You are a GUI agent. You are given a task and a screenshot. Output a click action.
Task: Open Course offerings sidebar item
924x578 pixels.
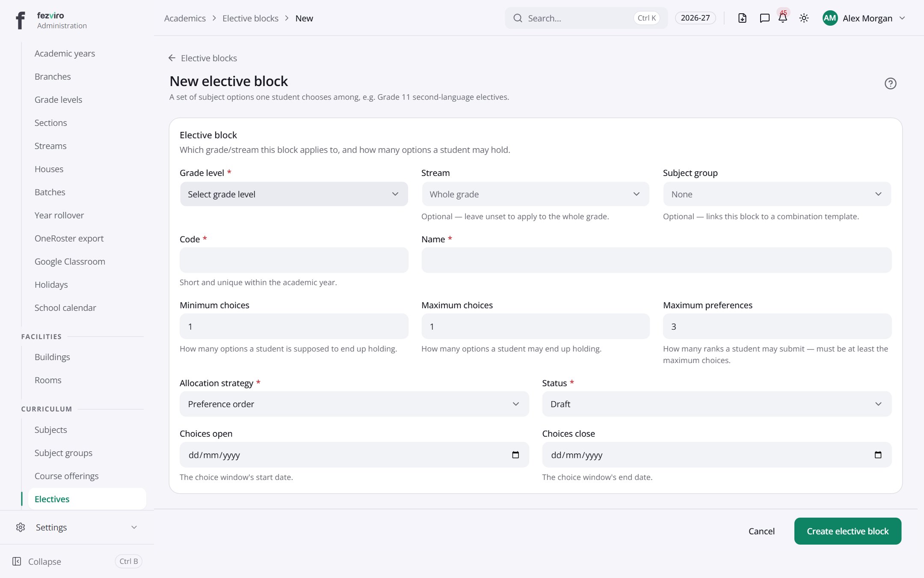coord(67,476)
